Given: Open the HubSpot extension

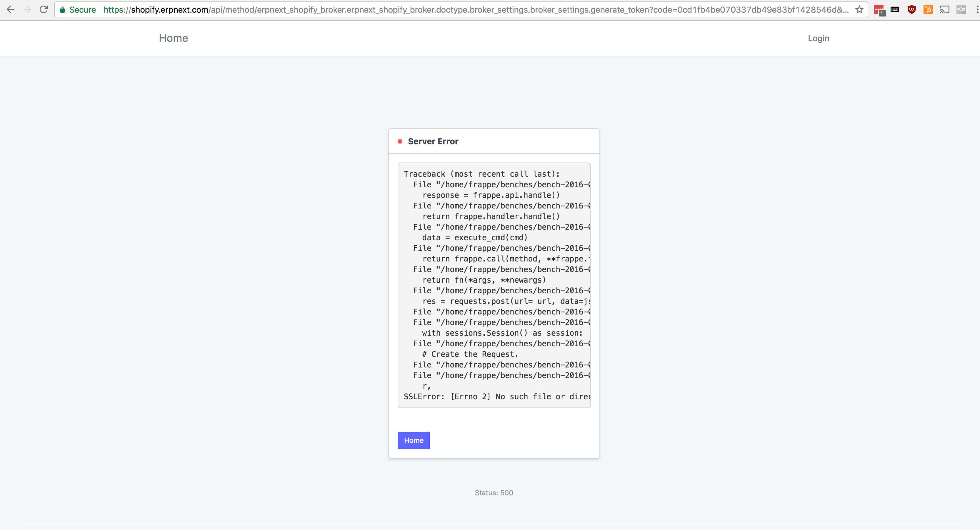Looking at the screenshot, I should click(x=928, y=9).
